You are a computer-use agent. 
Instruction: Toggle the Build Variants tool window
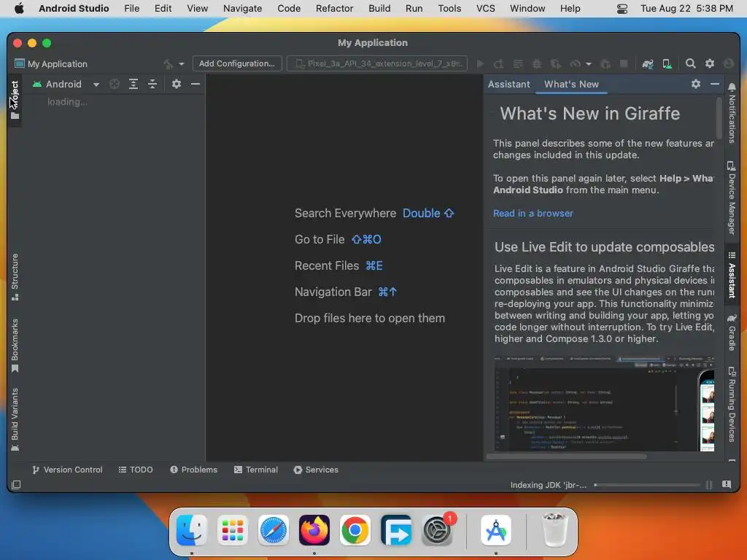pos(15,419)
